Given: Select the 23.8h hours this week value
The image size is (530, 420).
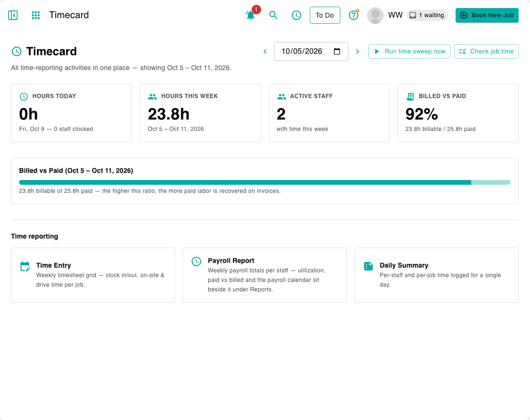Looking at the screenshot, I should (168, 114).
